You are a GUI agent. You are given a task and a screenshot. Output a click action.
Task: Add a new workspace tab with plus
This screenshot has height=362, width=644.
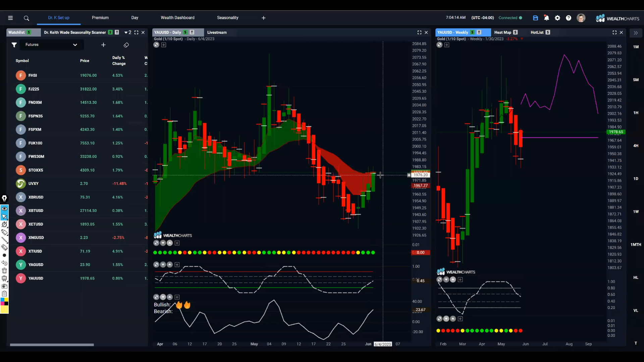pos(264,18)
